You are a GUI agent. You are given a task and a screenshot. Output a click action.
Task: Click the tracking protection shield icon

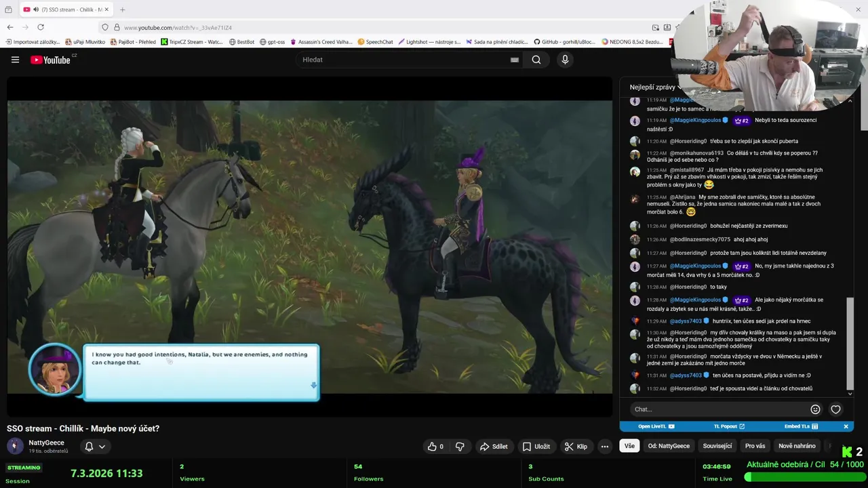(105, 27)
